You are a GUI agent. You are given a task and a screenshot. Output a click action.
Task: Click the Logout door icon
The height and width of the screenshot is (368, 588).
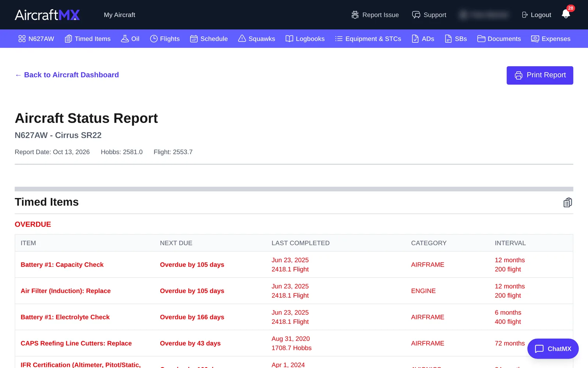click(525, 15)
